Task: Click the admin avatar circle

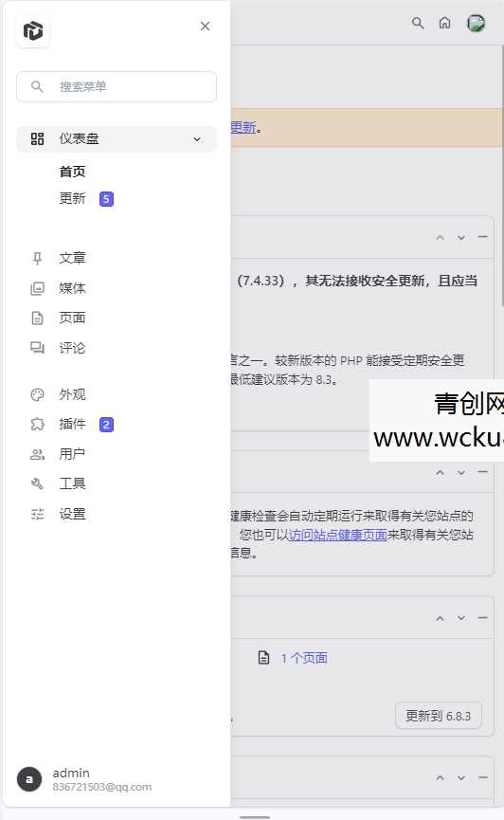Action: (29, 780)
